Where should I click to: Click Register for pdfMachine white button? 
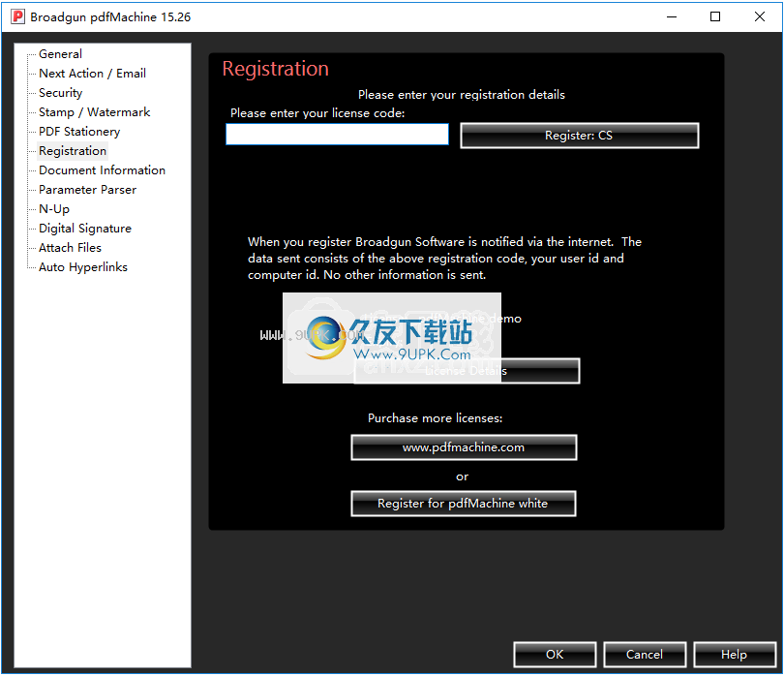click(463, 504)
